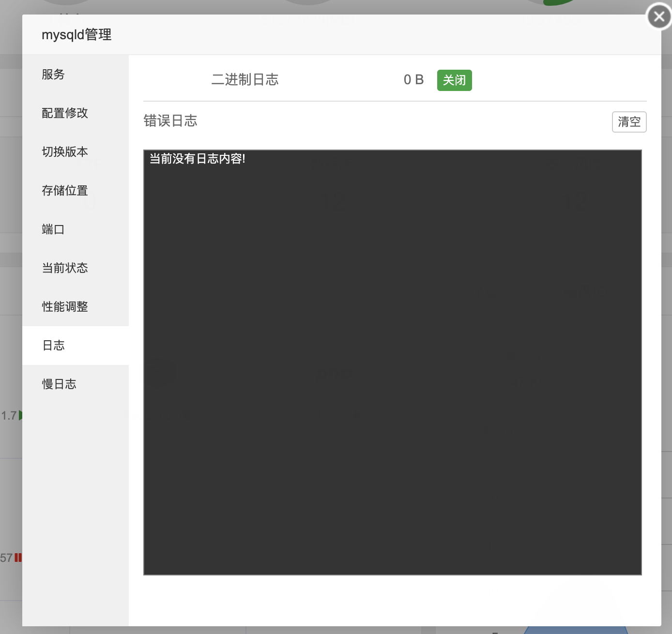The width and height of the screenshot is (672, 634).
Task: Select the 日志 tab
Action: pyautogui.click(x=76, y=346)
